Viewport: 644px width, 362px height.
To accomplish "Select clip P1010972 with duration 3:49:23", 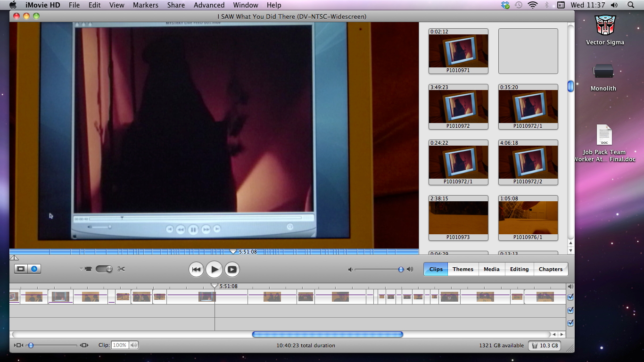I will [458, 107].
